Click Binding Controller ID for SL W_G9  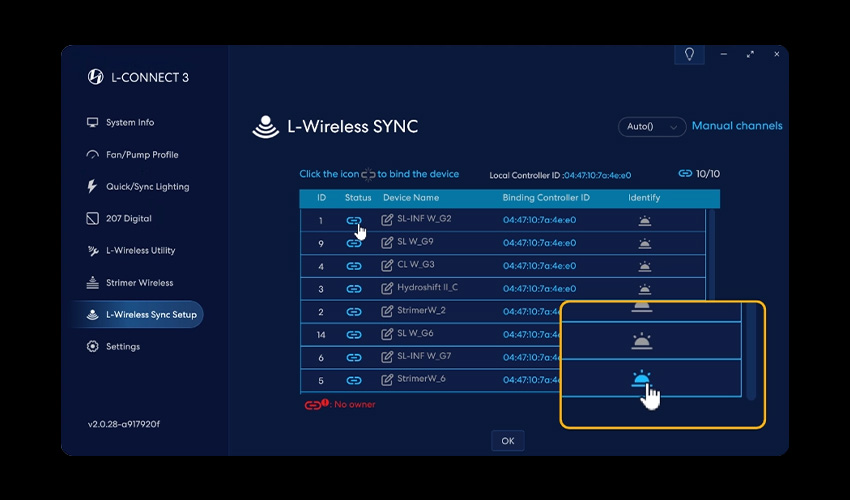539,243
